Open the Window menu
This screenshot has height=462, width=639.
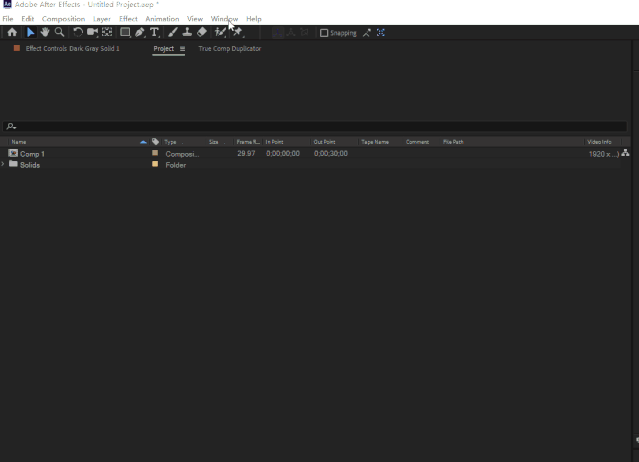click(224, 19)
